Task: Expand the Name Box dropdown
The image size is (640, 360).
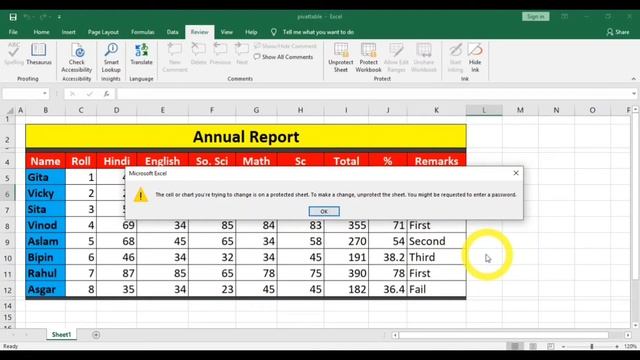Action: [44, 94]
